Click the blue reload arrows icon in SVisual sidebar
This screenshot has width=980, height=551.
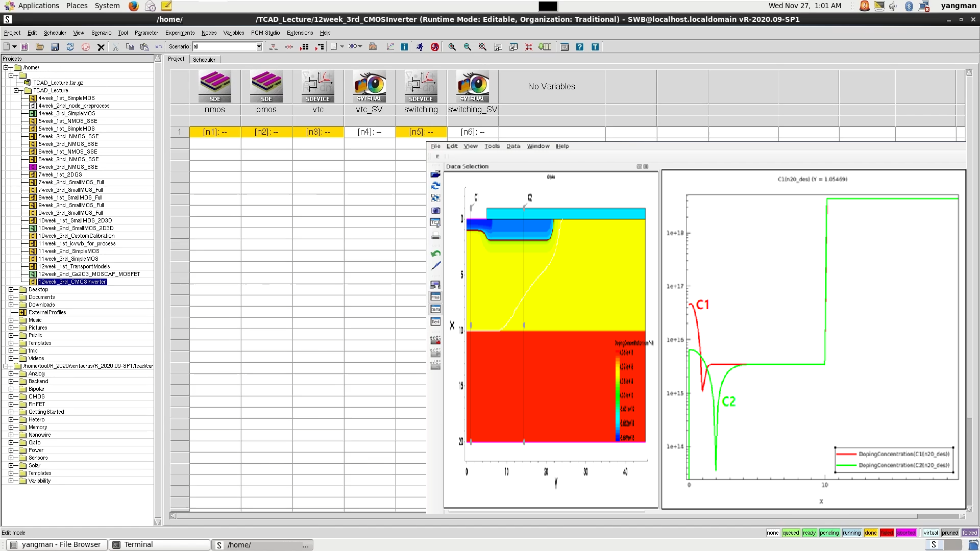coord(435,186)
